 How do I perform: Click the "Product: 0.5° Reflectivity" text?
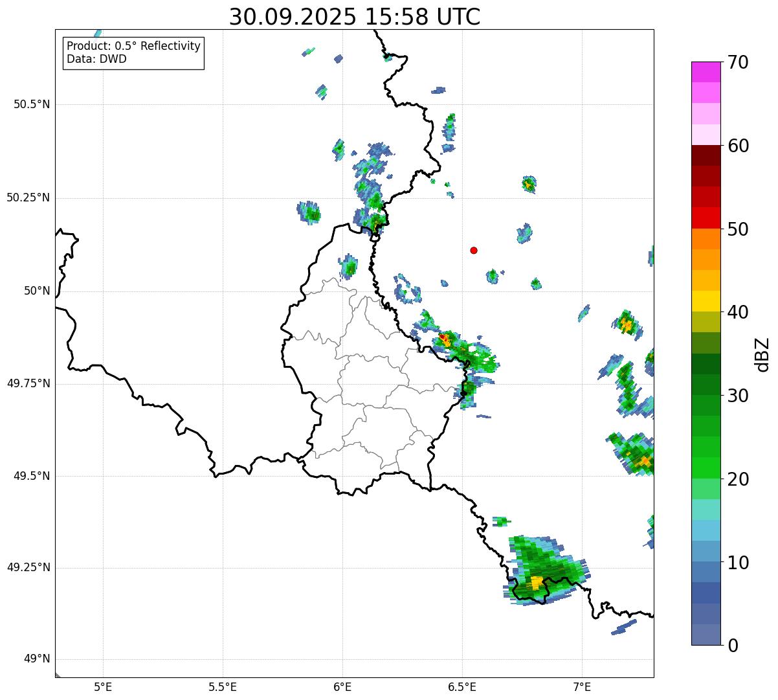pos(133,47)
